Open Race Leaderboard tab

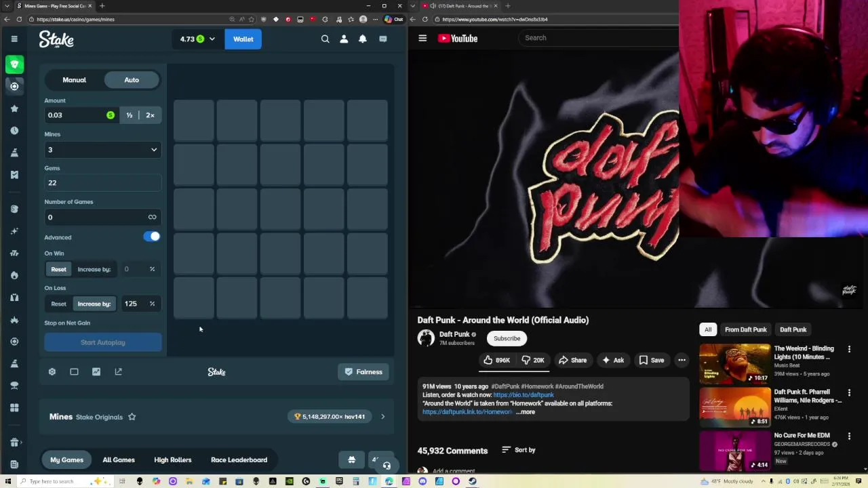(x=239, y=460)
